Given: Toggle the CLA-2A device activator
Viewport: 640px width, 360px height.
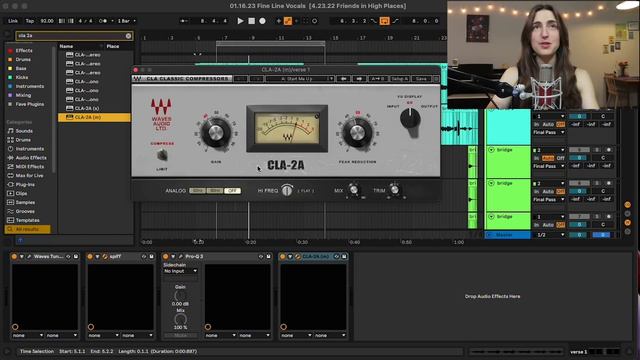Looking at the screenshot, I should tap(282, 256).
